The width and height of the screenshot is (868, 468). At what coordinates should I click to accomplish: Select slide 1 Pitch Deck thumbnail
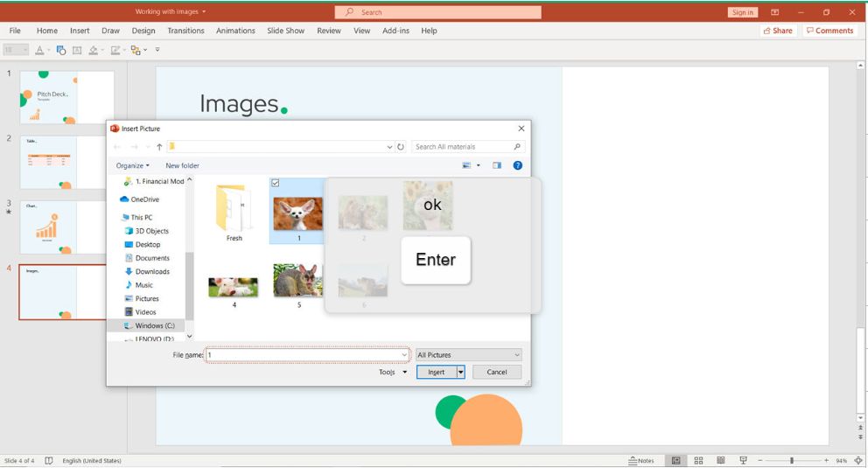tap(67, 97)
